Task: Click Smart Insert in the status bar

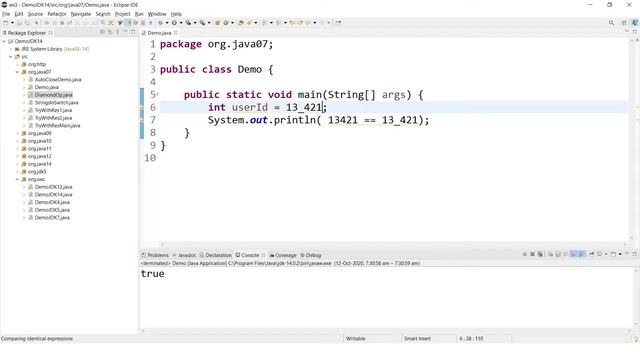Action: (417, 339)
